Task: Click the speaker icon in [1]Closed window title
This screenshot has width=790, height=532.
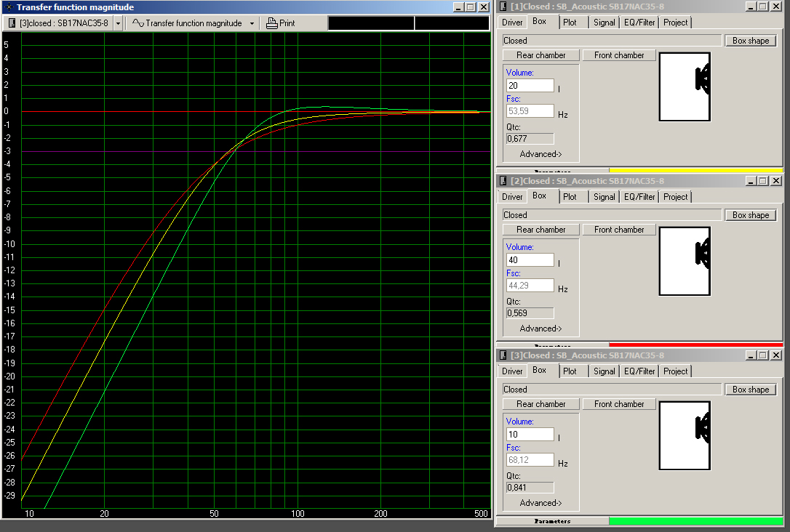Action: (x=503, y=7)
